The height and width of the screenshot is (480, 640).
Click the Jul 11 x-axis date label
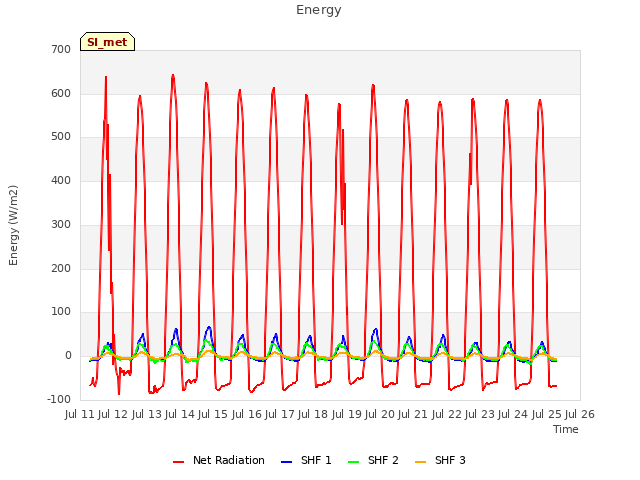80,415
